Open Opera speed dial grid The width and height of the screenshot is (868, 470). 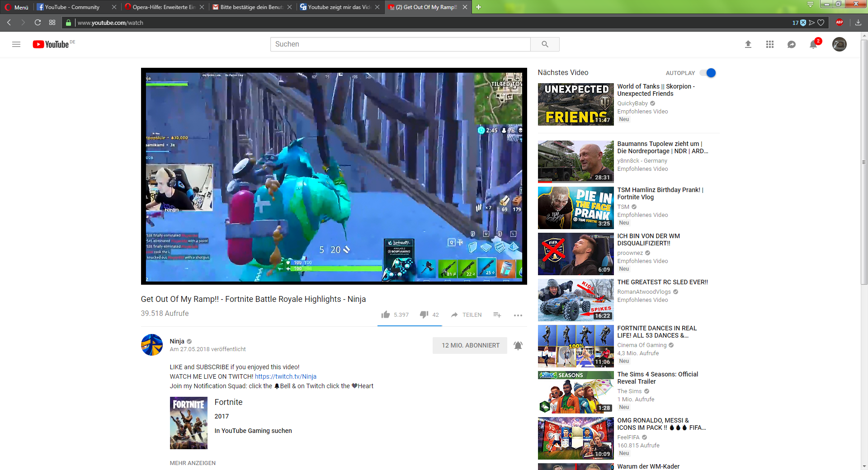tap(52, 22)
